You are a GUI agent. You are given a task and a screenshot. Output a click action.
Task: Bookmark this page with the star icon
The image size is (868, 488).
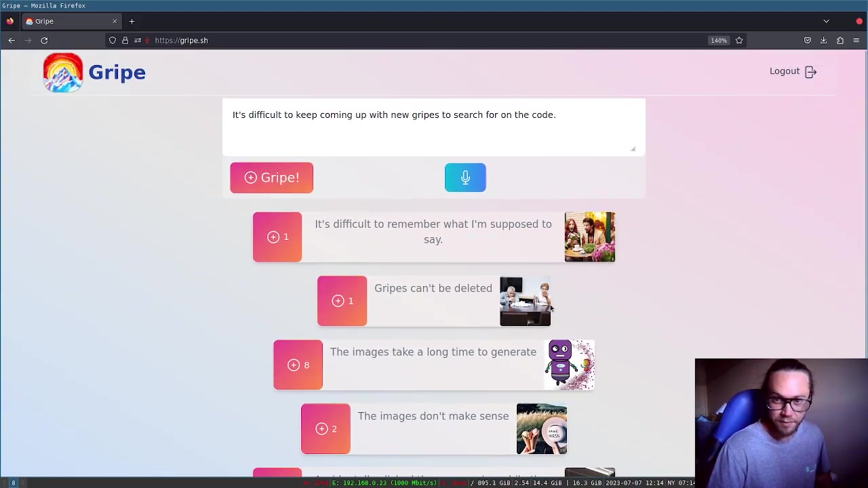coord(739,41)
